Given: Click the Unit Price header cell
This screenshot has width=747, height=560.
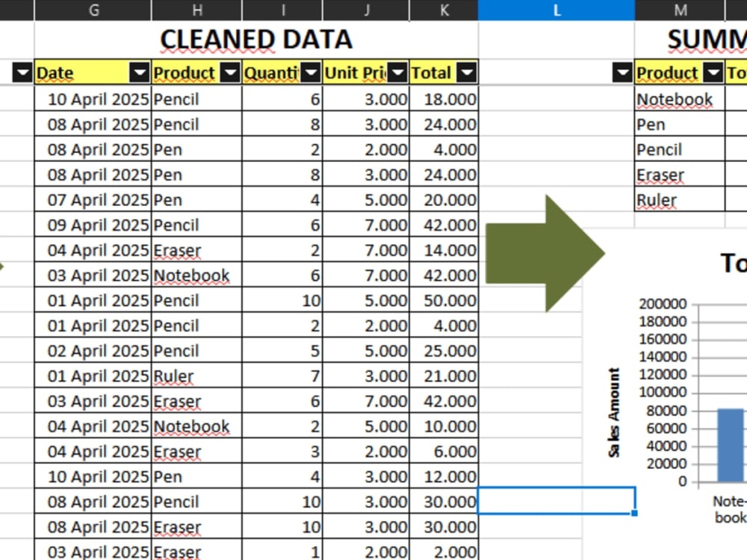Looking at the screenshot, I should pos(366,72).
